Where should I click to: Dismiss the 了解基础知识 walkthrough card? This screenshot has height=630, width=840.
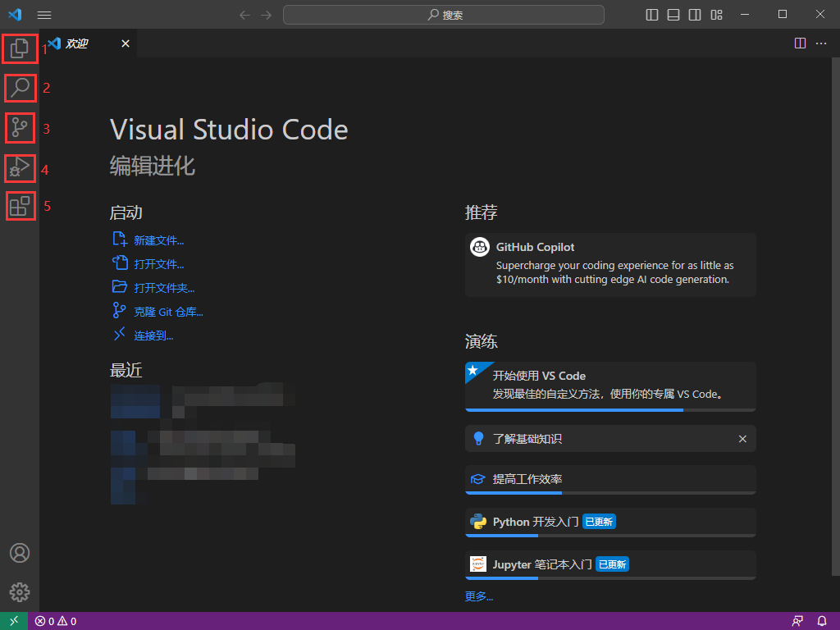[742, 439]
